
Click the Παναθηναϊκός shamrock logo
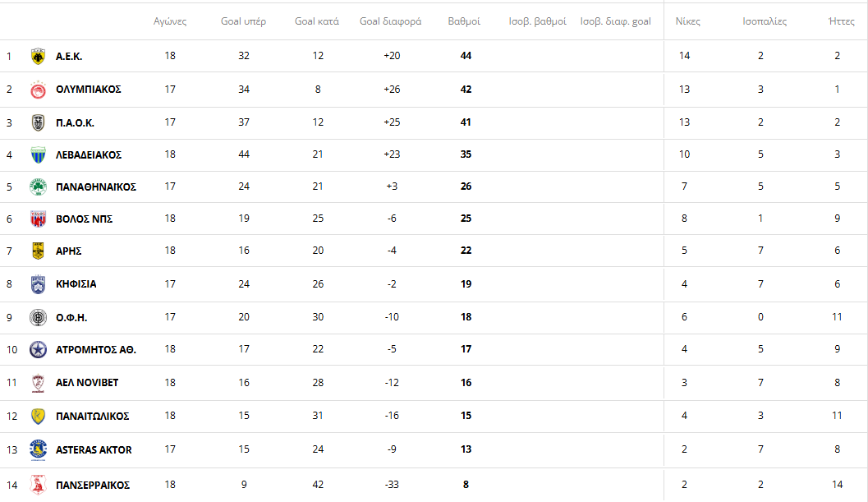pyautogui.click(x=38, y=187)
